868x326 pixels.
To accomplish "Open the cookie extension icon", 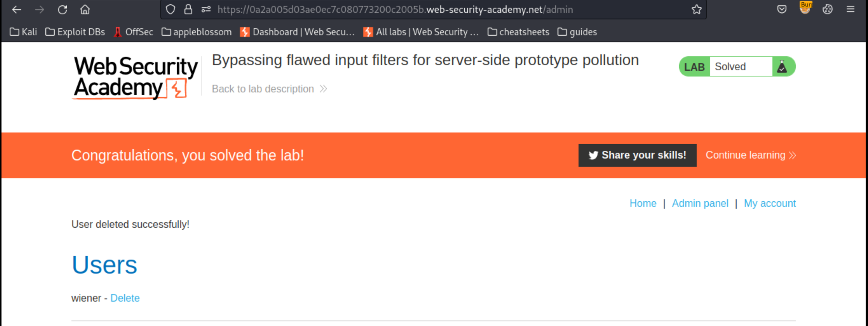I will pos(827,9).
